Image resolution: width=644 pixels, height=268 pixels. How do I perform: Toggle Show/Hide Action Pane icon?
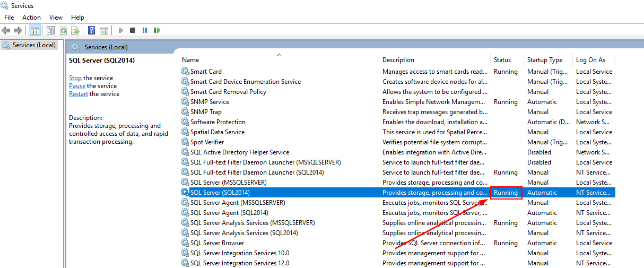[104, 30]
